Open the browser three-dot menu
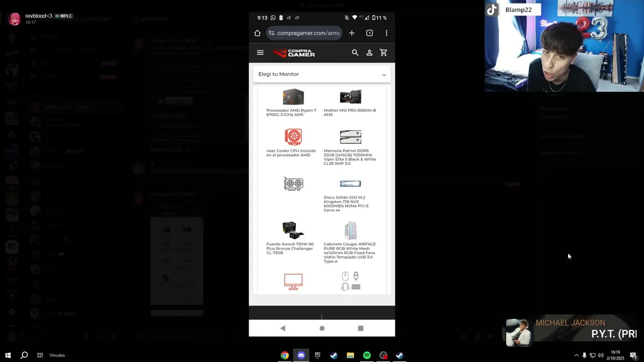The height and width of the screenshot is (362, 644). [386, 33]
